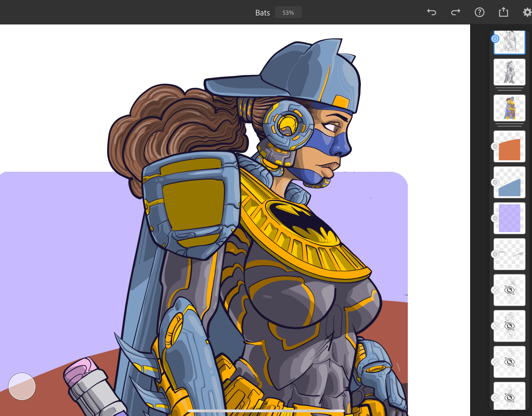Show the third hidden sketch layer
This screenshot has height=416, width=532.
point(510,362)
